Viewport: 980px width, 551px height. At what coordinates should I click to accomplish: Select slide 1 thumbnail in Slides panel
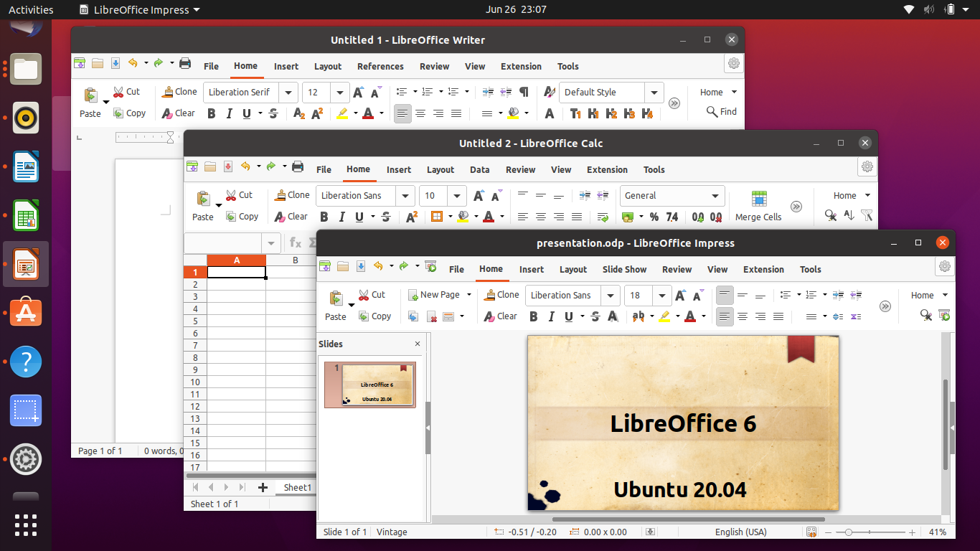coord(369,385)
